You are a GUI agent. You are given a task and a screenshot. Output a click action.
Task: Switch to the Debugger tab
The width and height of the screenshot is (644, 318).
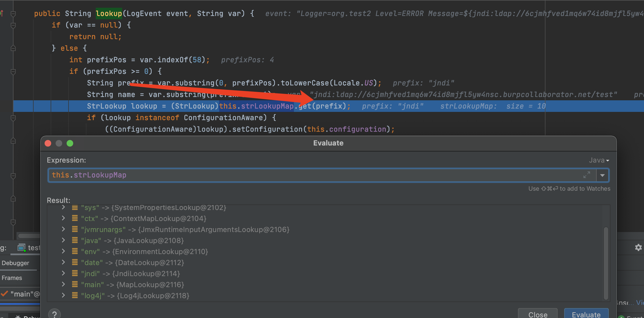point(15,263)
